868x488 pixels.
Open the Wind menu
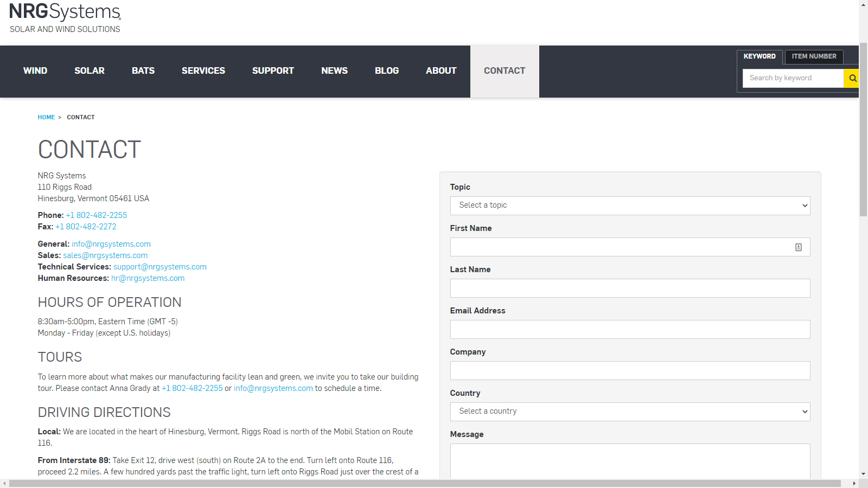click(x=35, y=71)
